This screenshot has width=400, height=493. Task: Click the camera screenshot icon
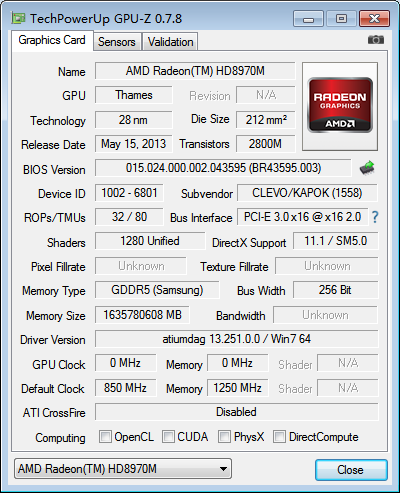pyautogui.click(x=376, y=40)
